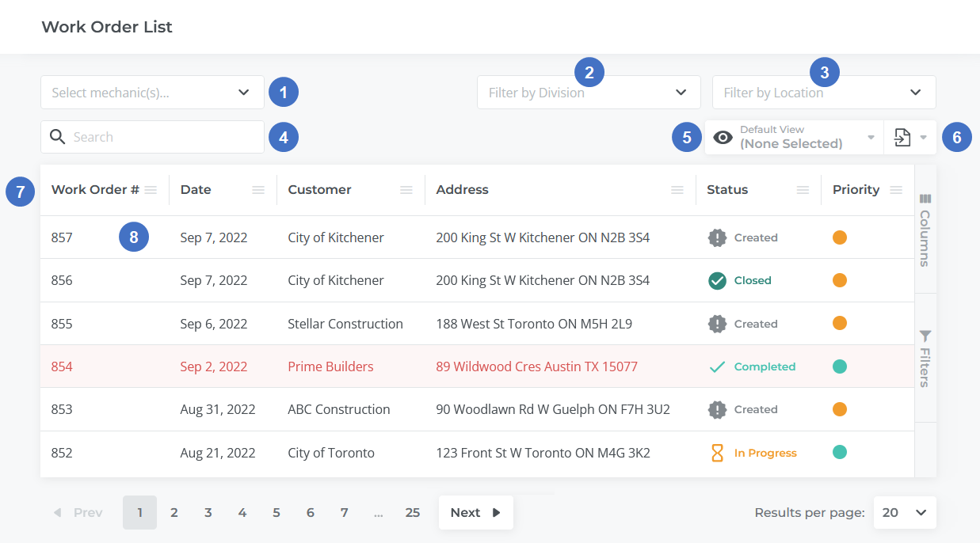Open the Columns side panel tab
Viewport: 980px width, 543px height.
coord(925,230)
